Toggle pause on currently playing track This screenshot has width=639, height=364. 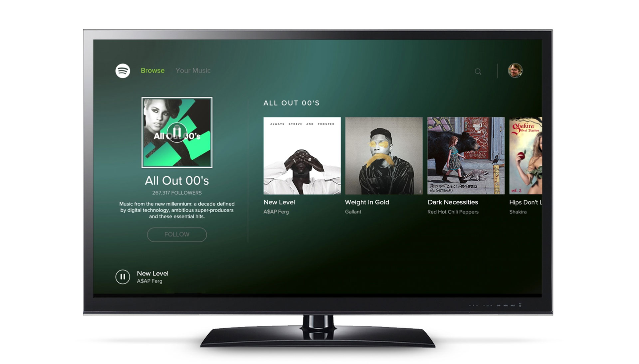point(123,276)
